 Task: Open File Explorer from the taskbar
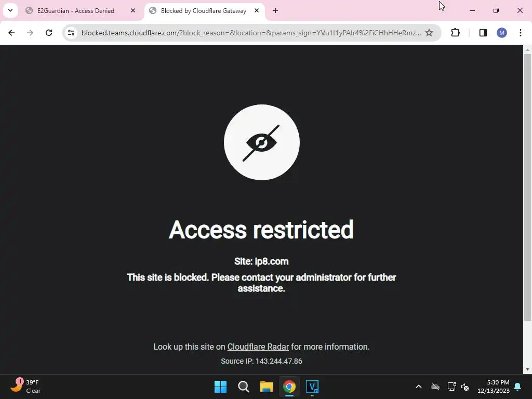pos(267,387)
